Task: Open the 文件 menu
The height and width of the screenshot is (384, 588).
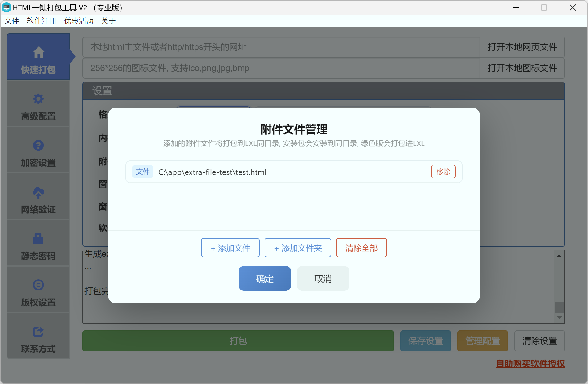Action: [x=12, y=20]
